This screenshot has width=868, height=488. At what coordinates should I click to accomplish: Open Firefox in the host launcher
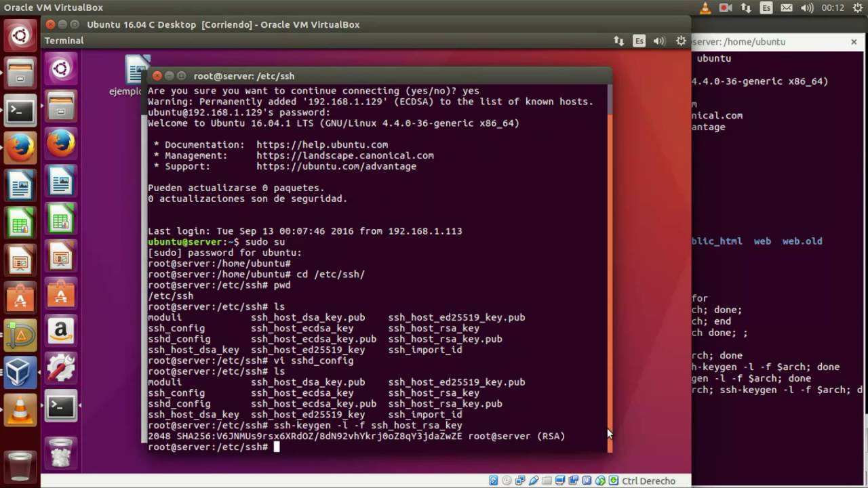pyautogui.click(x=20, y=147)
